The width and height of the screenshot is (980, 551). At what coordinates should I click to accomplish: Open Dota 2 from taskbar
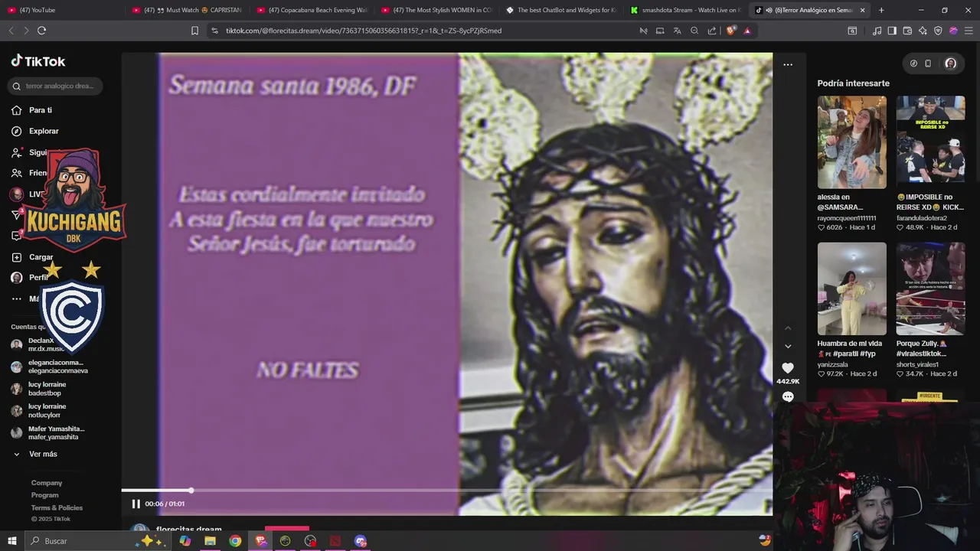335,541
